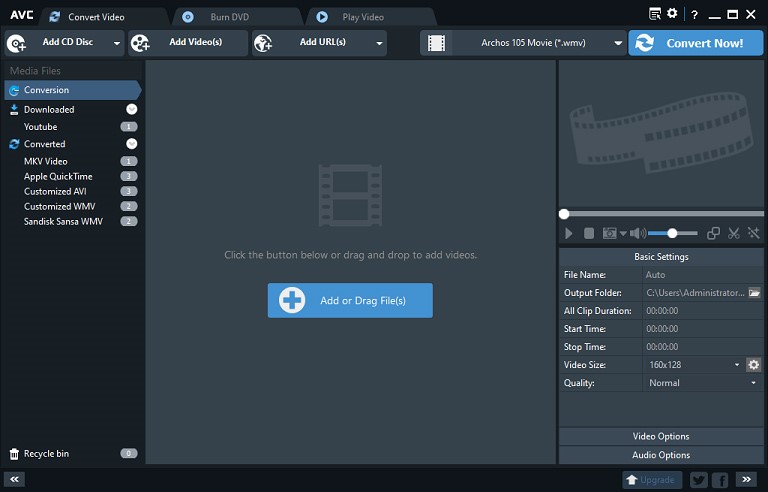768x492 pixels.
Task: Collapse the Converted section chevron
Action: point(132,144)
